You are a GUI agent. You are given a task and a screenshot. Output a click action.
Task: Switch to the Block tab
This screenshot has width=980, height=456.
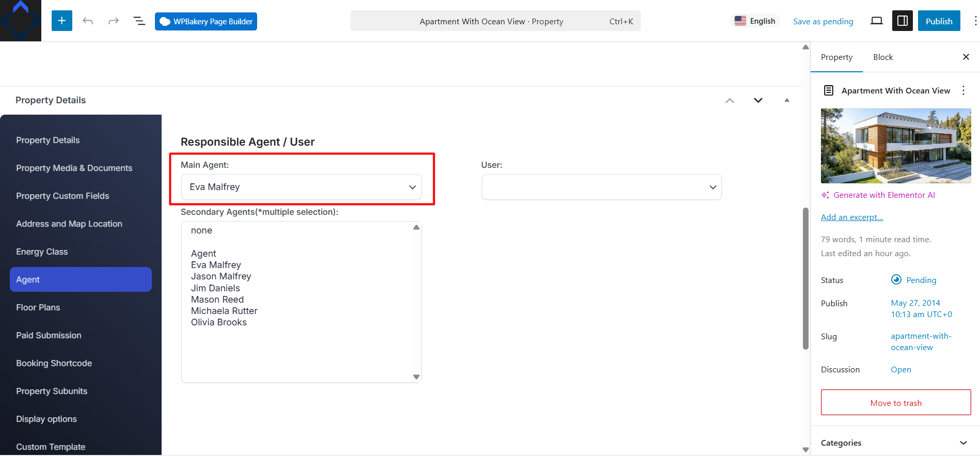coord(883,57)
